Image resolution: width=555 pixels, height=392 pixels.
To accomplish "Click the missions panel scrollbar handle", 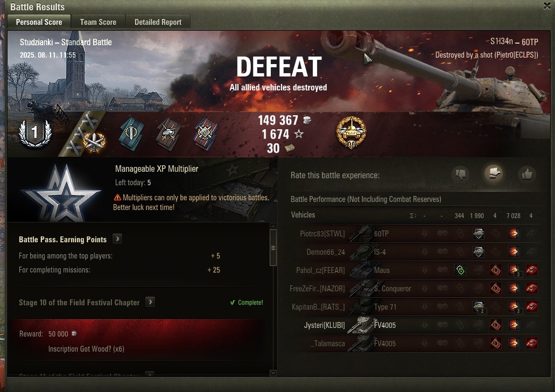I will point(273,248).
